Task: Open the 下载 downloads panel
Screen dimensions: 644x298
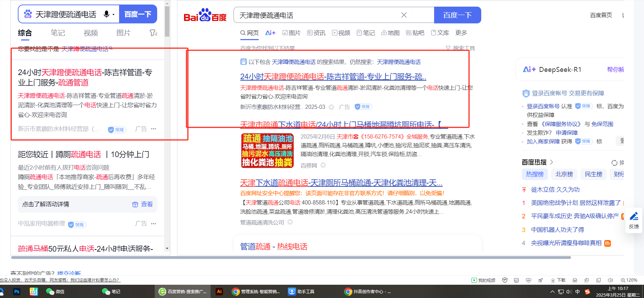Action: [x=558, y=280]
